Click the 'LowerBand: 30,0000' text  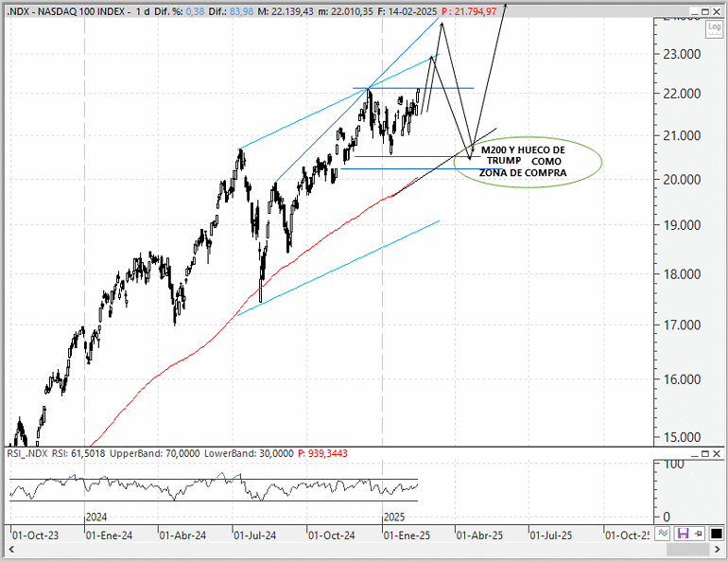(249, 453)
